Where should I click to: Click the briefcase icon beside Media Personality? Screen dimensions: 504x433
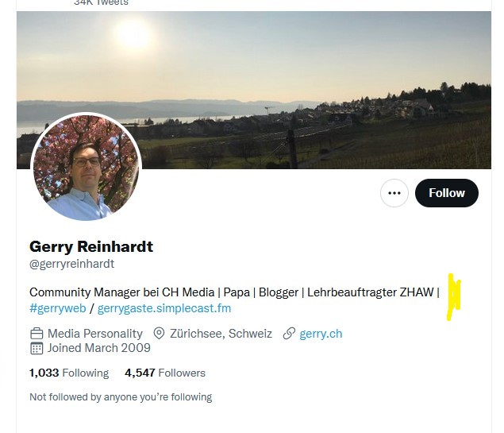[x=37, y=334]
